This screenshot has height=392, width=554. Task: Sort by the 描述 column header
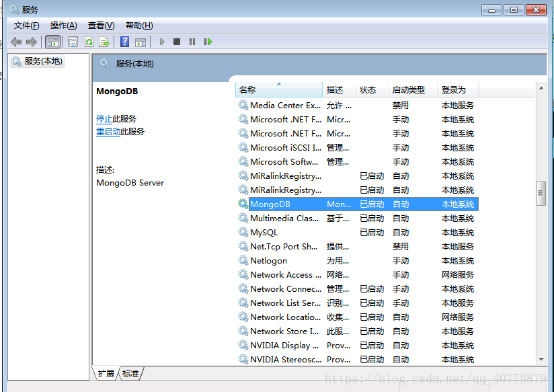tap(339, 90)
